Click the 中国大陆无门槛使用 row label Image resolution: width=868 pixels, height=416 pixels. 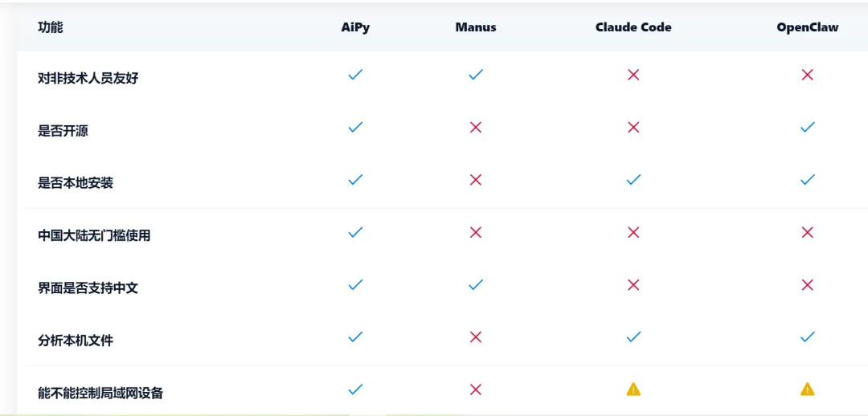coord(94,235)
